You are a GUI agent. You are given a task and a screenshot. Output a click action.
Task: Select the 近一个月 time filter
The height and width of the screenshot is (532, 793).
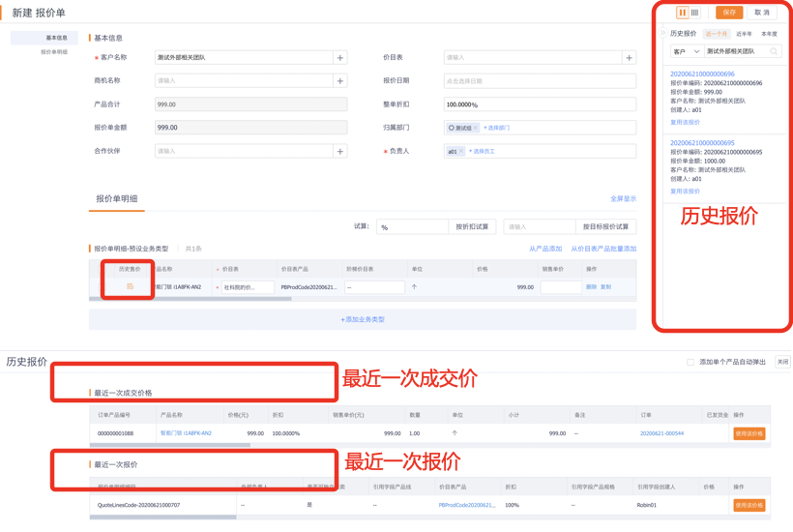pyautogui.click(x=716, y=34)
